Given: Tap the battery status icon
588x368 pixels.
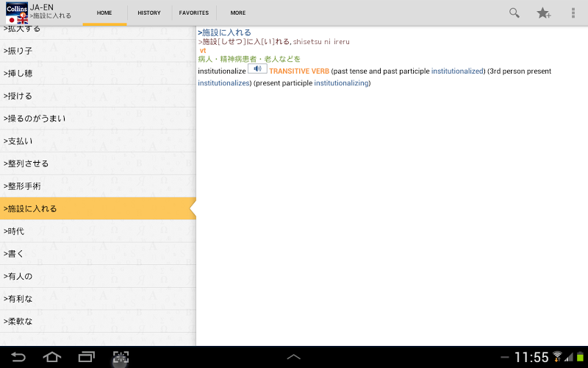Looking at the screenshot, I should [x=580, y=357].
